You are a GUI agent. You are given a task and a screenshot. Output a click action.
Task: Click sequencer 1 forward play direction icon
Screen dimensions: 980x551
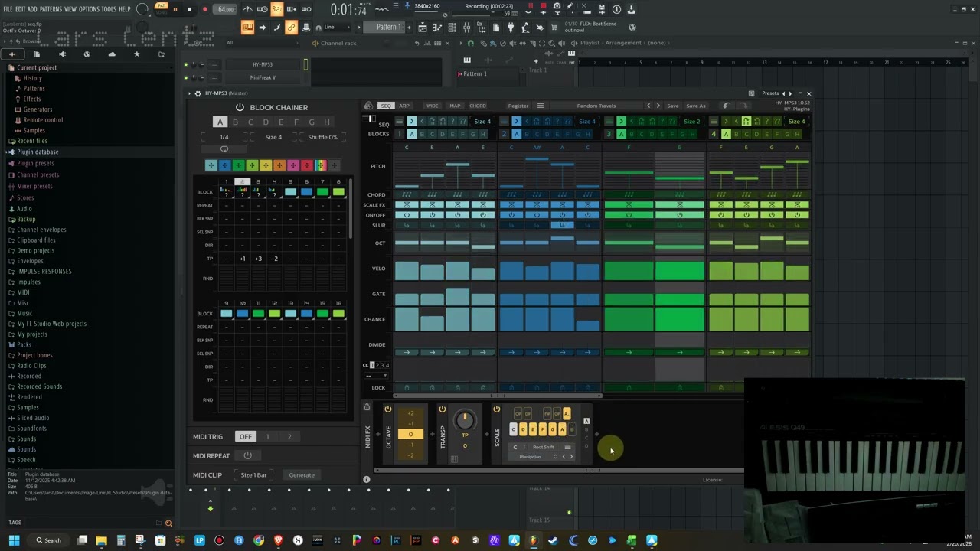pos(412,121)
